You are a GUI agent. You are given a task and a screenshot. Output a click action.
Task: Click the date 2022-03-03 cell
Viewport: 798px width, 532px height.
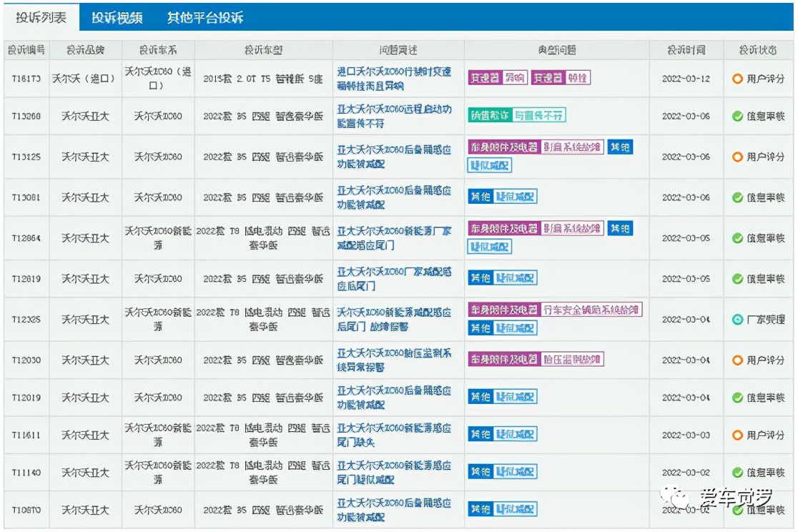(x=686, y=435)
